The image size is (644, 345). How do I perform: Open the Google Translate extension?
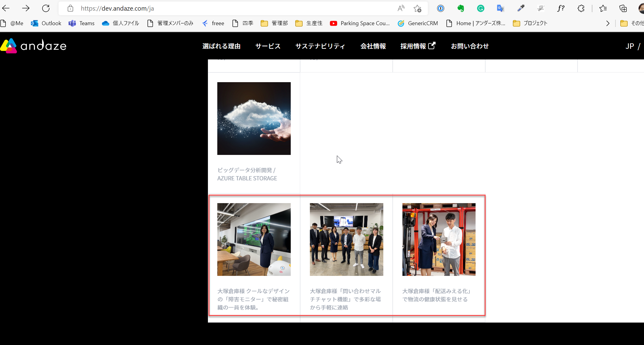500,8
